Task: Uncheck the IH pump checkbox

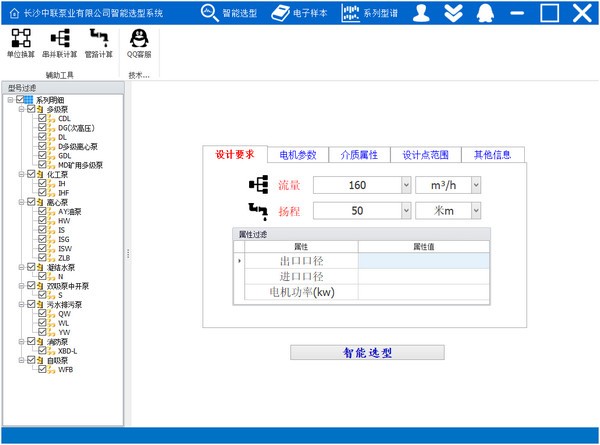Action: point(42,183)
